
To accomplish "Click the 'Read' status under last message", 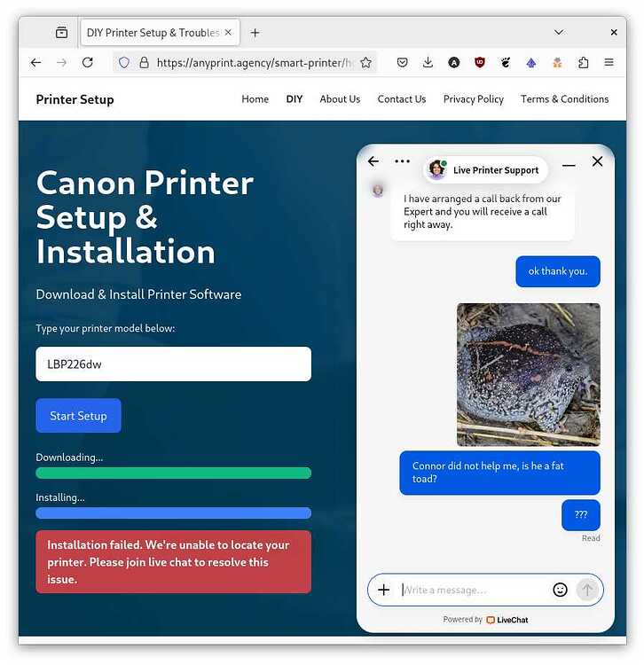I will [x=591, y=538].
